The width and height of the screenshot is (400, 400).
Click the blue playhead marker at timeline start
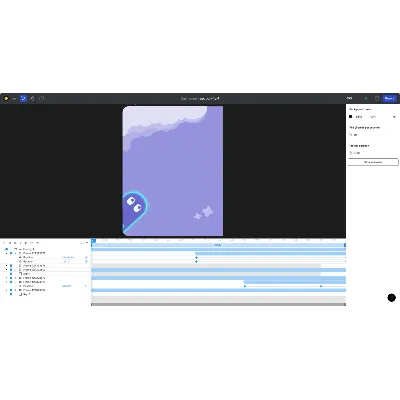click(93, 240)
